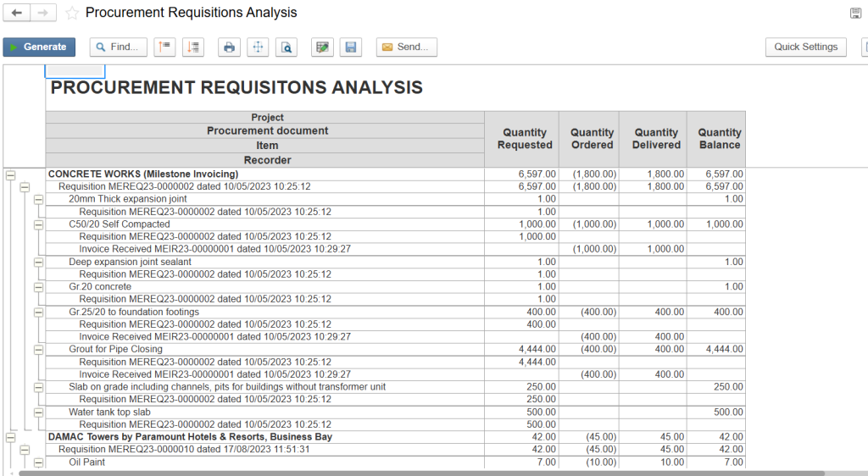Click the icon left of the toolbar save icon
Screen dimensions: 868x476
tap(322, 47)
